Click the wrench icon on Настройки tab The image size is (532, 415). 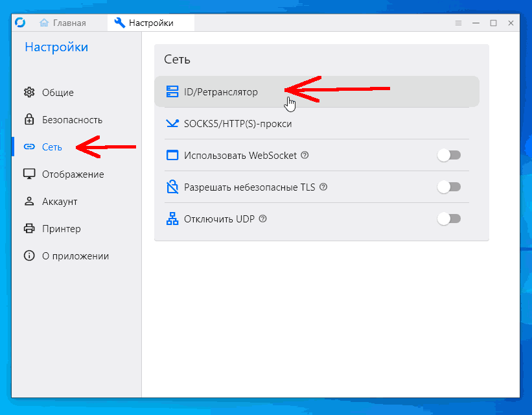pos(119,23)
